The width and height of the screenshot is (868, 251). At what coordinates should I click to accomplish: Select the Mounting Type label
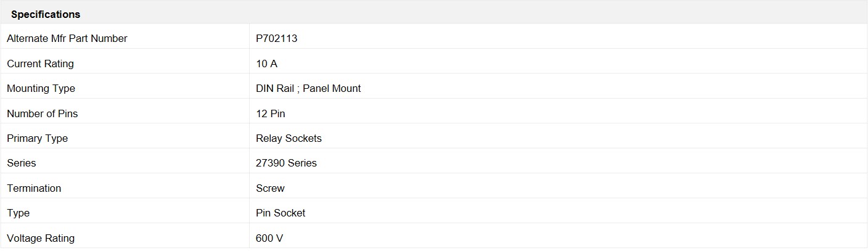click(x=41, y=88)
